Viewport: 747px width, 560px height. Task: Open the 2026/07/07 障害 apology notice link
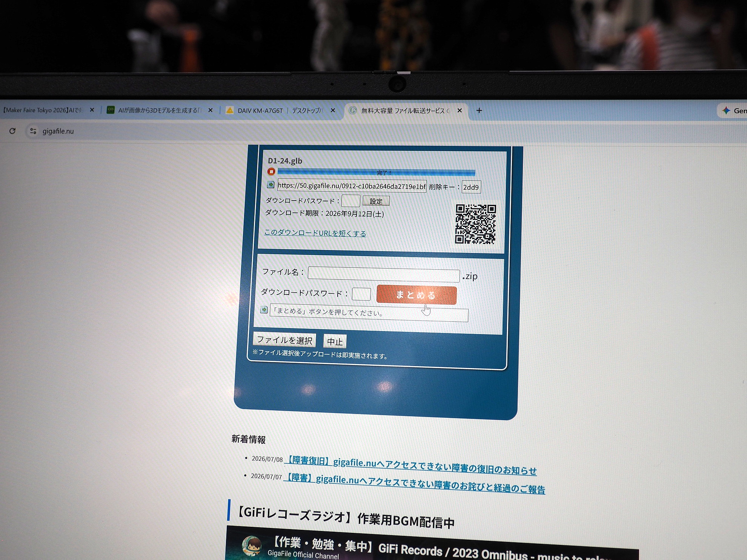[x=414, y=483]
